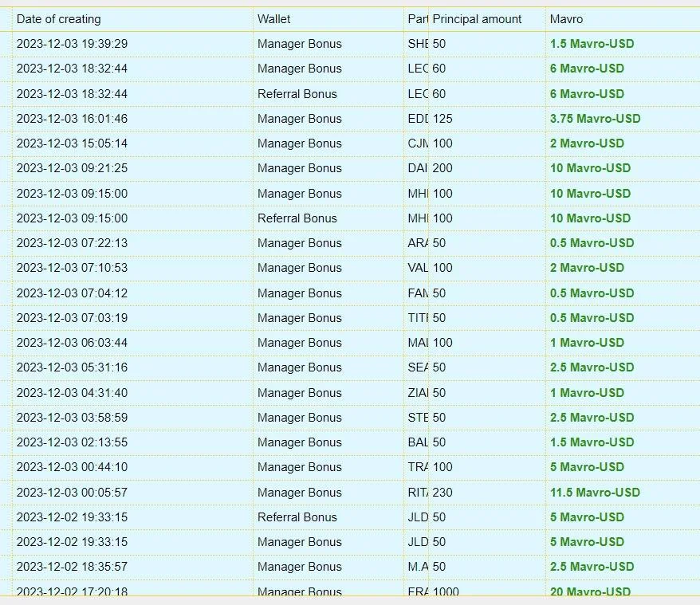Select date cell 2023-12-03 03:58:59
700x605 pixels.
[x=72, y=418]
